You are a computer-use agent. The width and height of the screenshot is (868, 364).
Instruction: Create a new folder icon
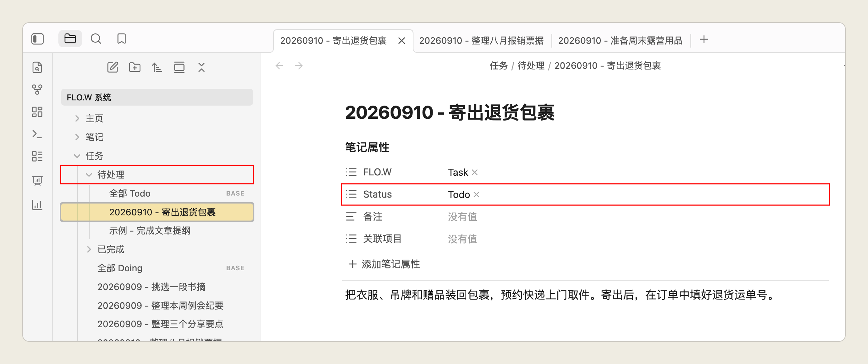(135, 67)
